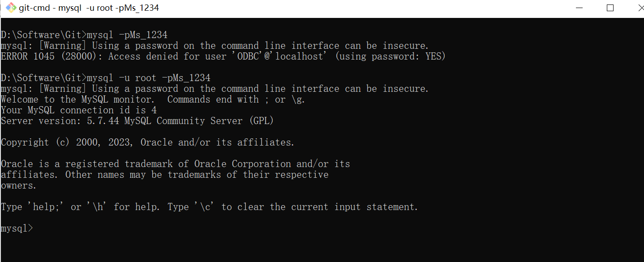This screenshot has width=644, height=262.
Task: Click 'Oracle is a registered trademark' line
Action: pyautogui.click(x=175, y=164)
